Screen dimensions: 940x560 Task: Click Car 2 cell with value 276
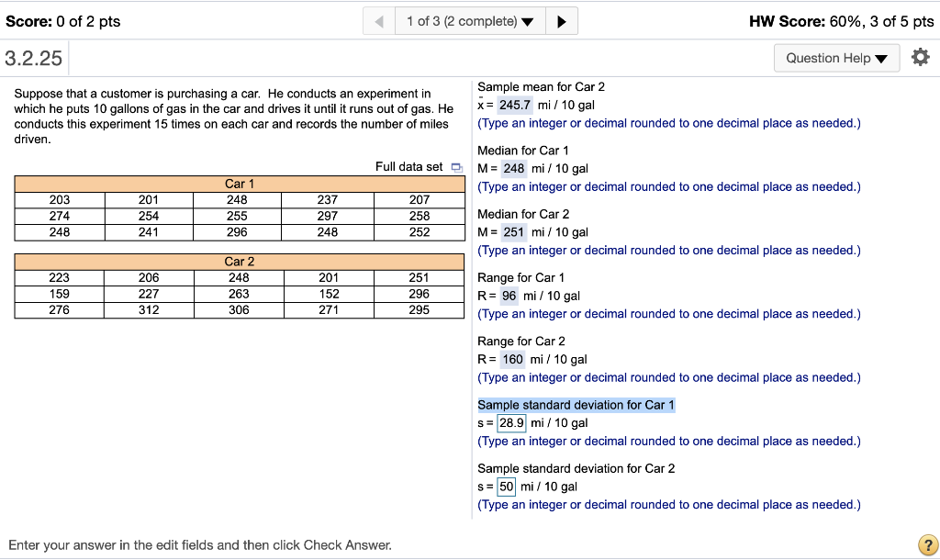point(60,310)
